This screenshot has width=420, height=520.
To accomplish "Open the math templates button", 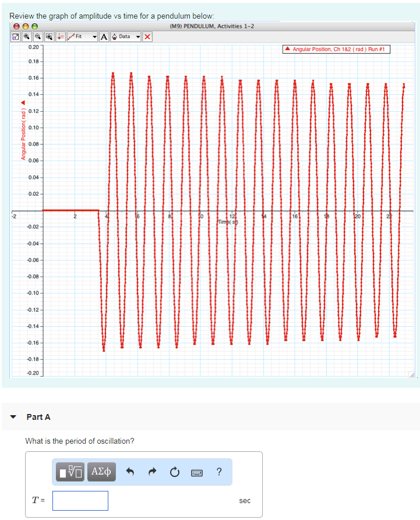I will click(x=70, y=472).
